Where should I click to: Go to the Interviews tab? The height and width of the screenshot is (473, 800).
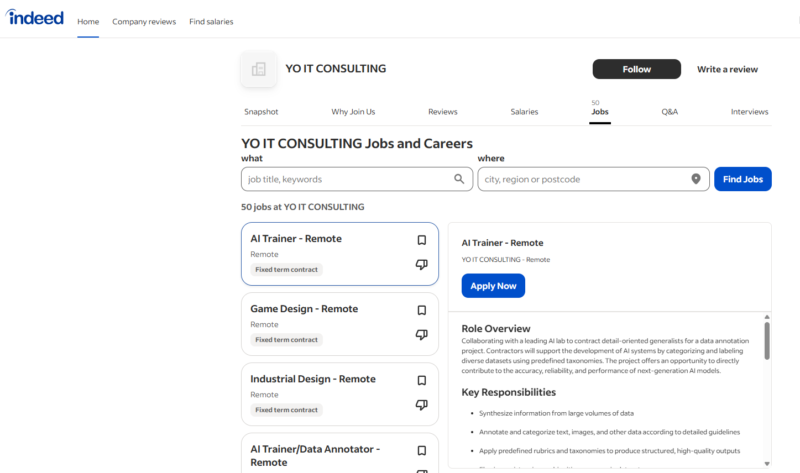click(749, 112)
